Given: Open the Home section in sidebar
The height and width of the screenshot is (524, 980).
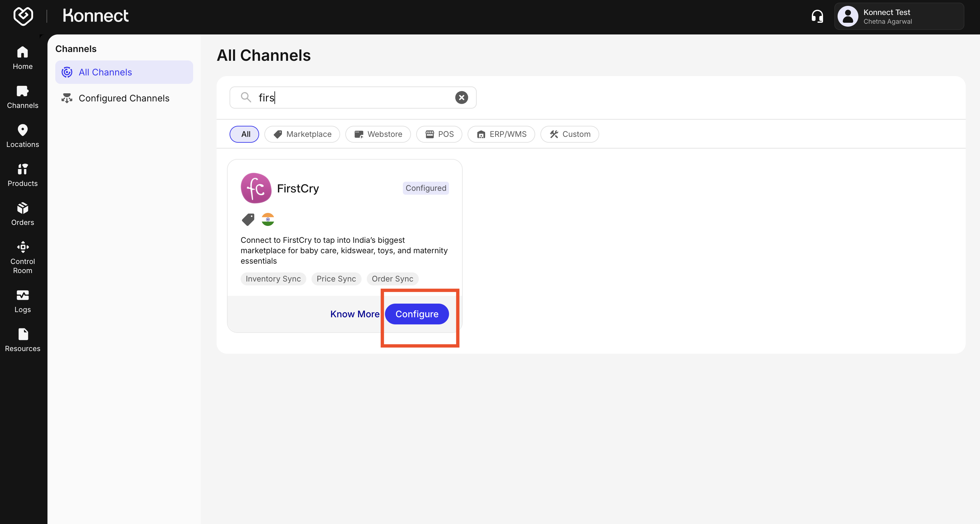Looking at the screenshot, I should tap(22, 58).
